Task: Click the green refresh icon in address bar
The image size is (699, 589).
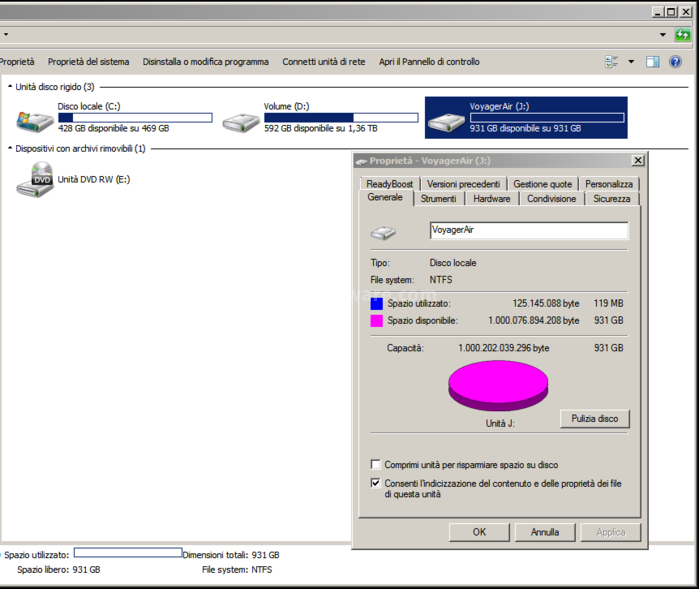Action: tap(682, 35)
